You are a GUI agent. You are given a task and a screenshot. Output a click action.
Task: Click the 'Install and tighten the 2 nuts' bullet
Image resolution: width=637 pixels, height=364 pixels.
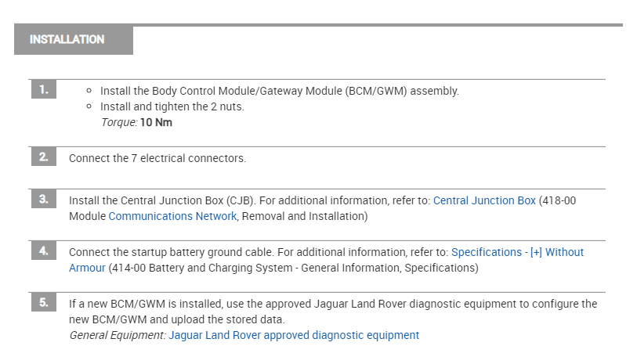172,106
